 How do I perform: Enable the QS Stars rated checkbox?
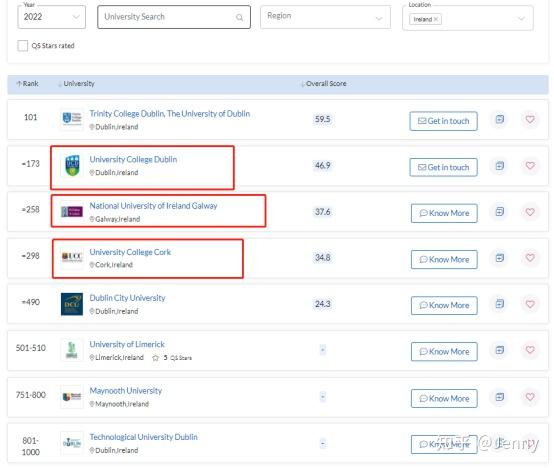23,46
